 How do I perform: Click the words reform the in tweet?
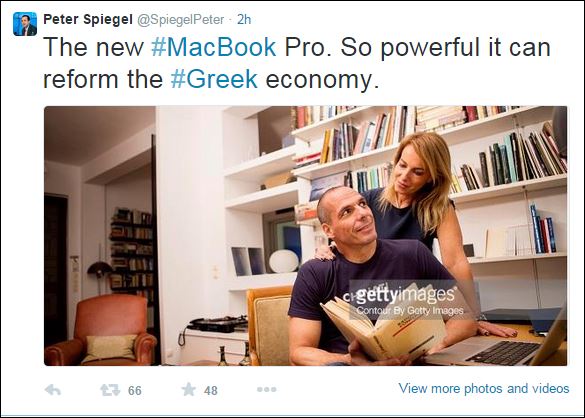click(x=103, y=79)
